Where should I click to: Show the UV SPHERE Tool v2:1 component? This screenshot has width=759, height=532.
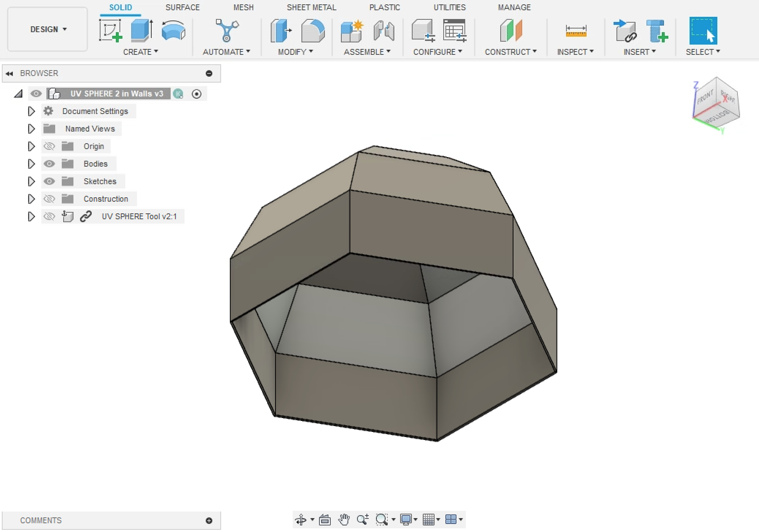point(49,216)
